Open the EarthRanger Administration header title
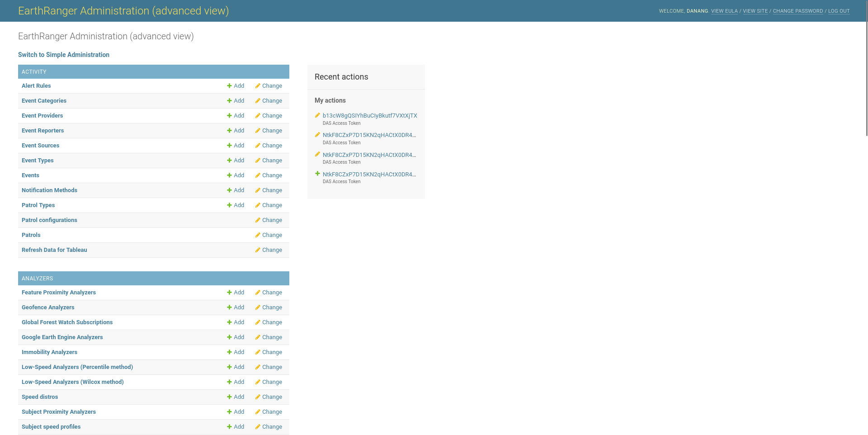The width and height of the screenshot is (868, 435). point(123,11)
